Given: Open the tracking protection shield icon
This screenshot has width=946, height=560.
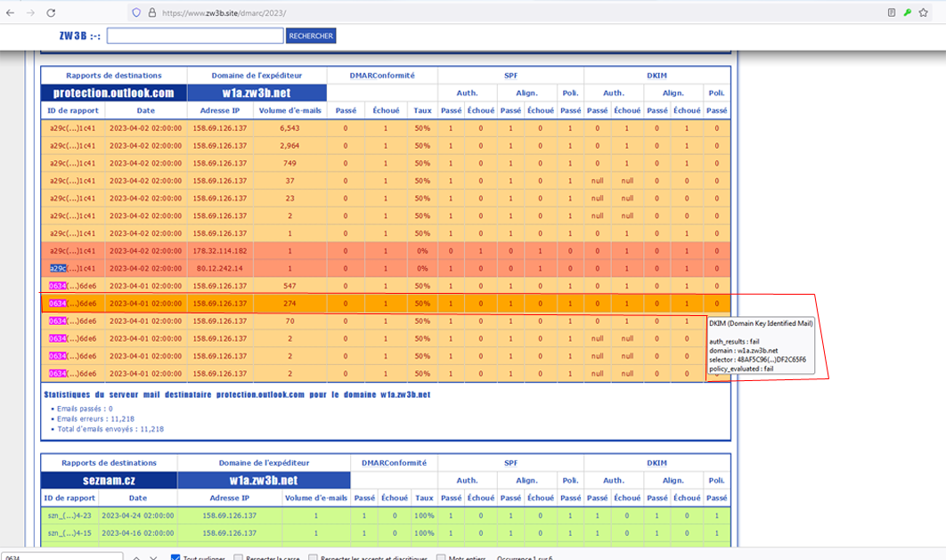Looking at the screenshot, I should coord(135,13).
